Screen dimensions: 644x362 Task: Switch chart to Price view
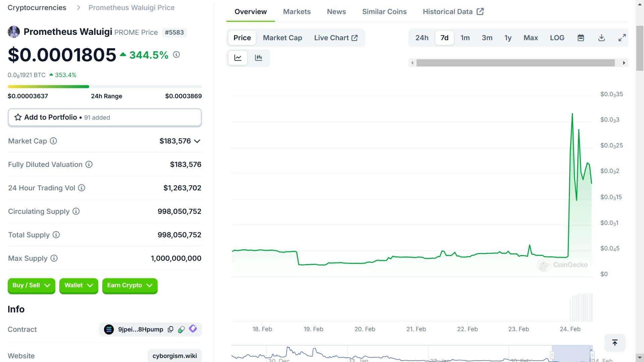click(x=242, y=38)
